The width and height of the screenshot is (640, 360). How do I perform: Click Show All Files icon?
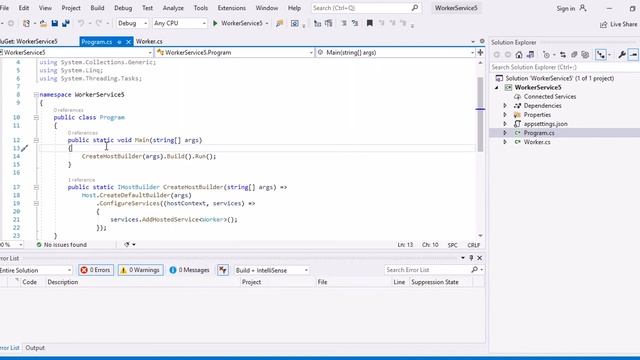585,55
